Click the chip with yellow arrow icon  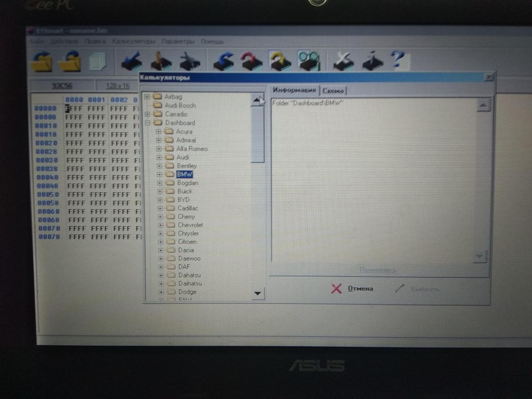[x=281, y=60]
